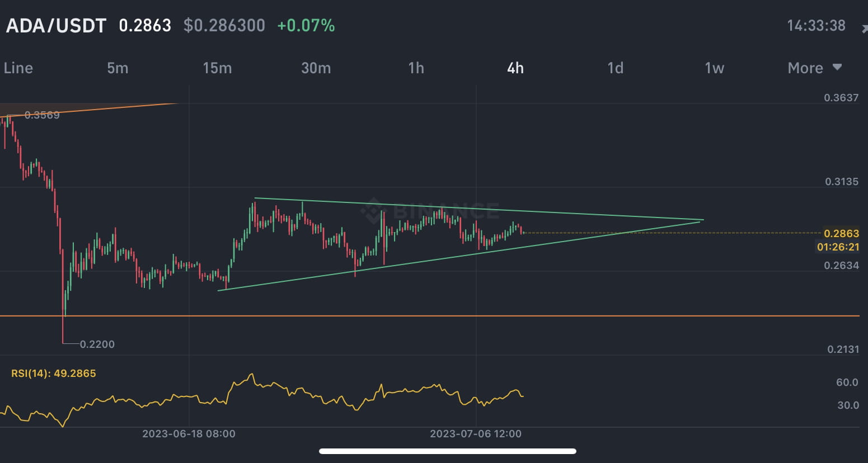Open the More timeframes dropdown
The width and height of the screenshot is (868, 463).
[x=806, y=68]
